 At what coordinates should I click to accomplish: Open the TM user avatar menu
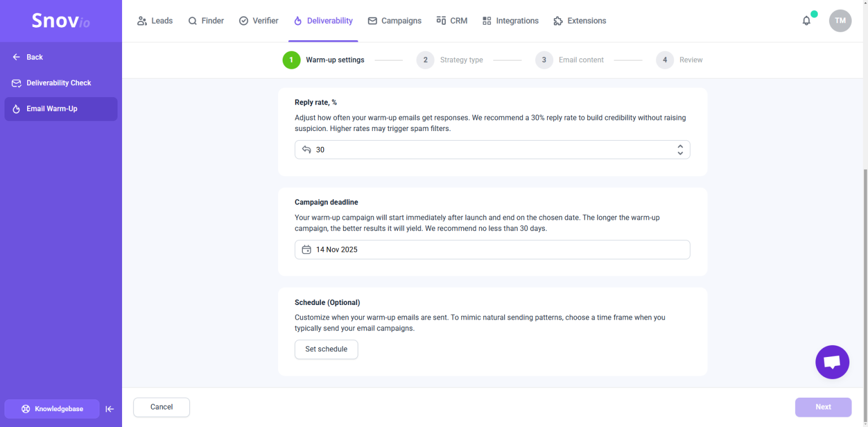click(x=840, y=21)
